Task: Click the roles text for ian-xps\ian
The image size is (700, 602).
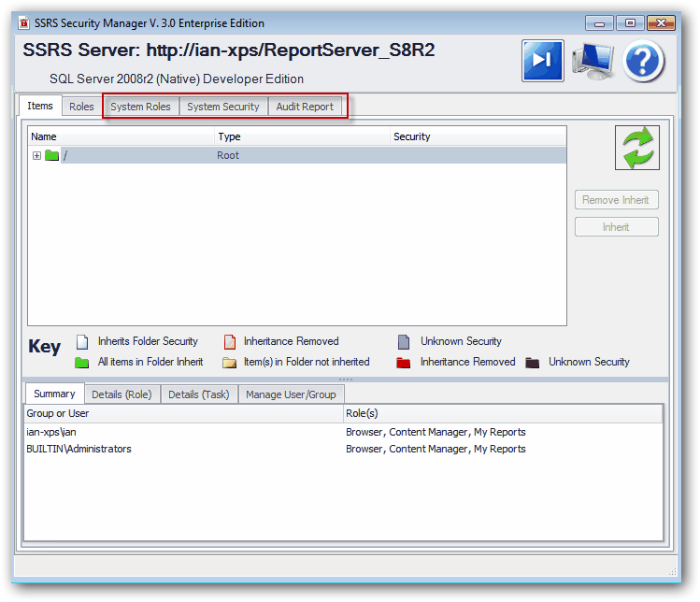Action: tap(436, 432)
